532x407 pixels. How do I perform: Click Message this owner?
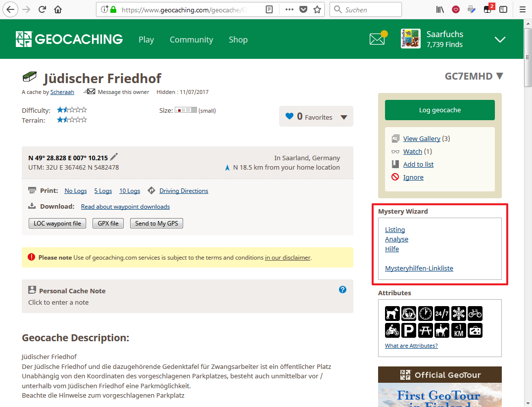tap(124, 92)
